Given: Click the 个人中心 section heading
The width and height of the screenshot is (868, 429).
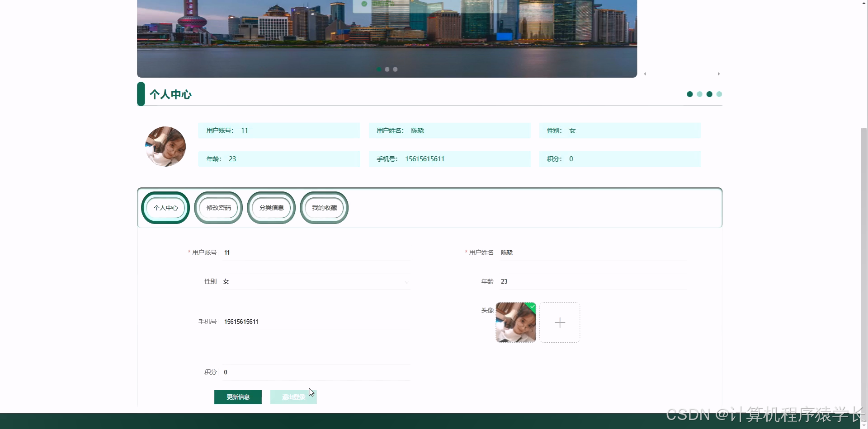Looking at the screenshot, I should click(x=170, y=94).
